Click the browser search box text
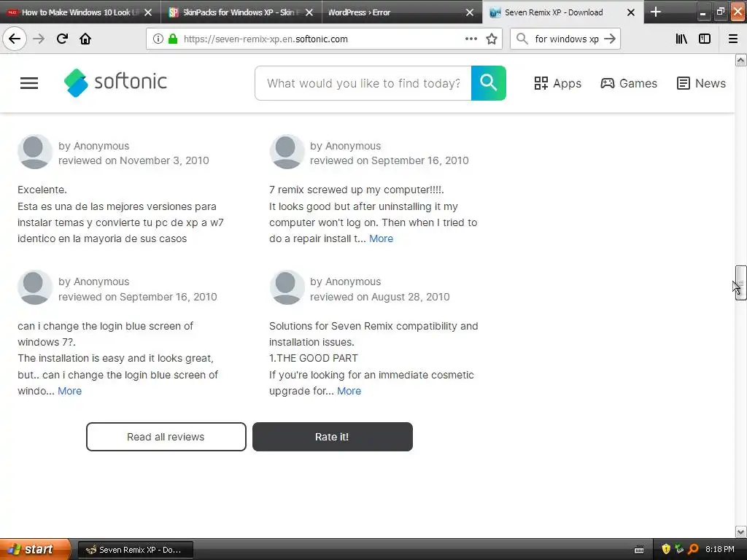This screenshot has height=560, width=747. 566,39
